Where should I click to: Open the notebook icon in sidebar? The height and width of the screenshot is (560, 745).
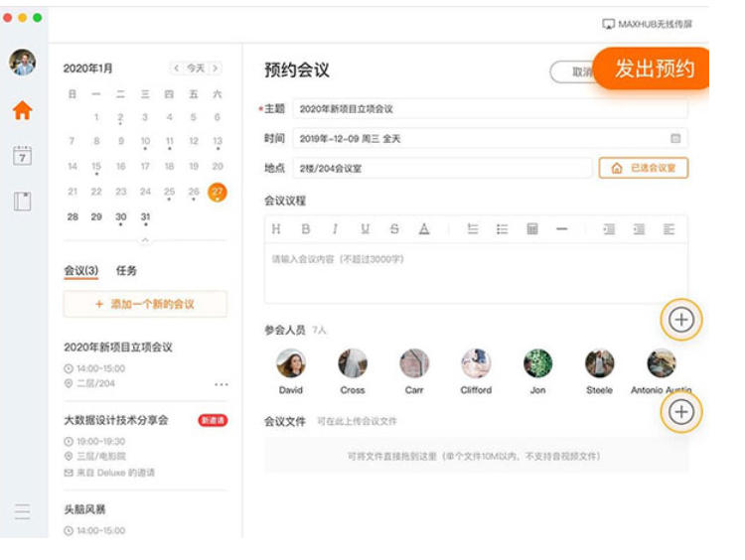(x=22, y=201)
